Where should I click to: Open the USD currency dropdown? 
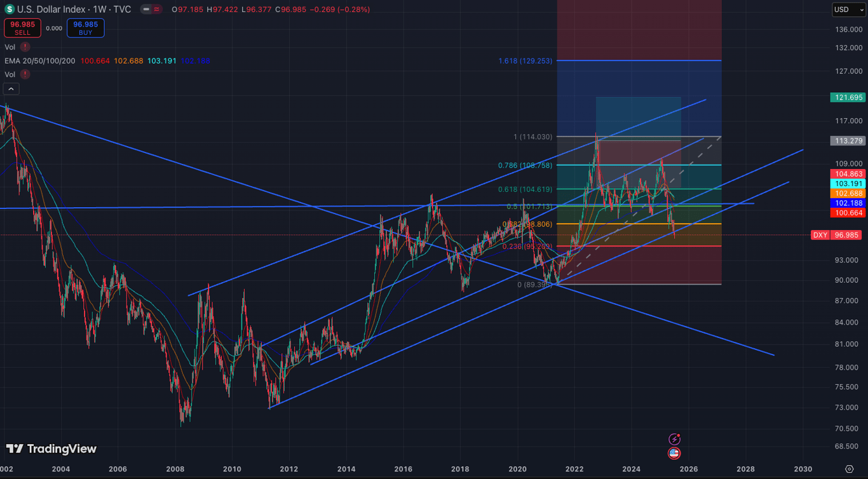coord(849,10)
